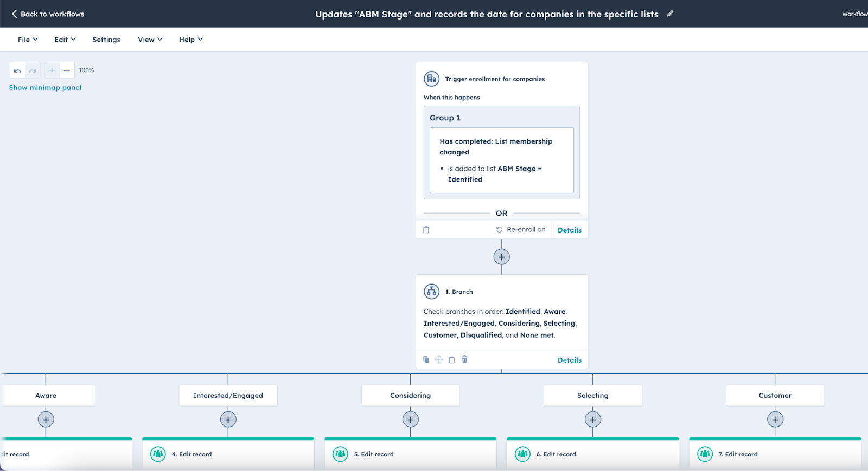This screenshot has width=868, height=471.
Task: Add action under the Selecting branch
Action: [x=592, y=420]
